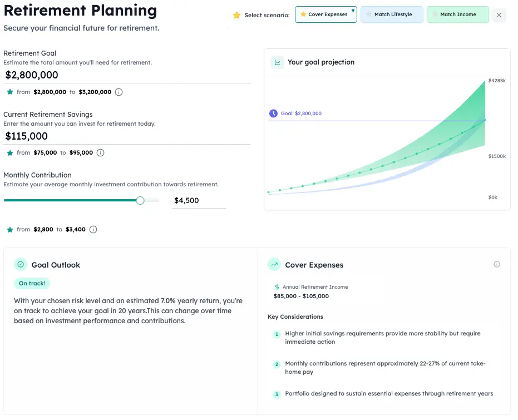
Task: Click key consideration number 3 badge
Action: point(277,394)
